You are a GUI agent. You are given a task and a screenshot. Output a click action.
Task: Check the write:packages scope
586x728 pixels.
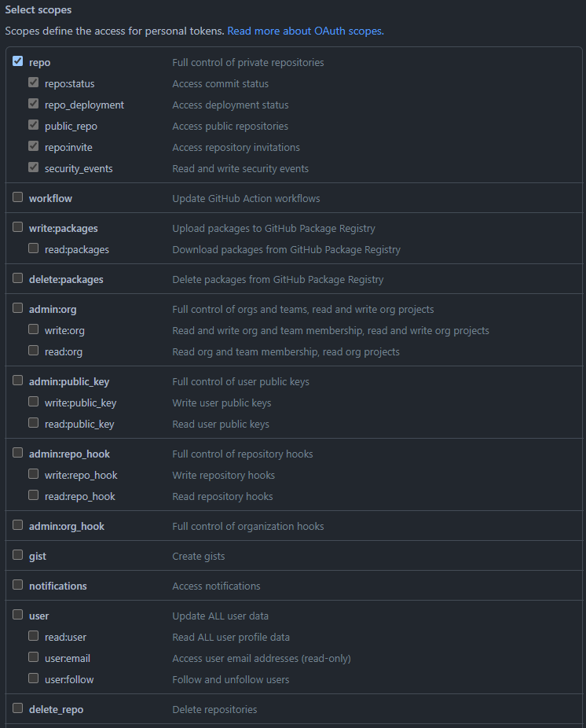(18, 227)
